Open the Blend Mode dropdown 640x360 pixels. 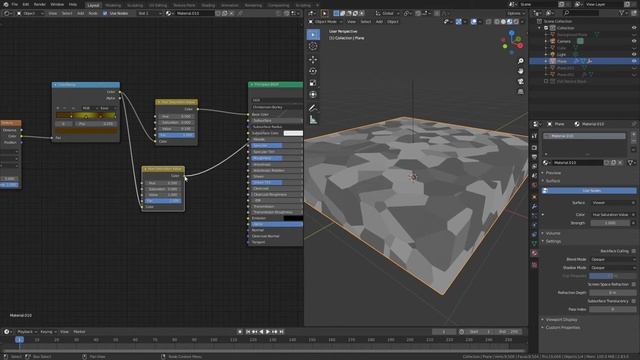point(612,260)
